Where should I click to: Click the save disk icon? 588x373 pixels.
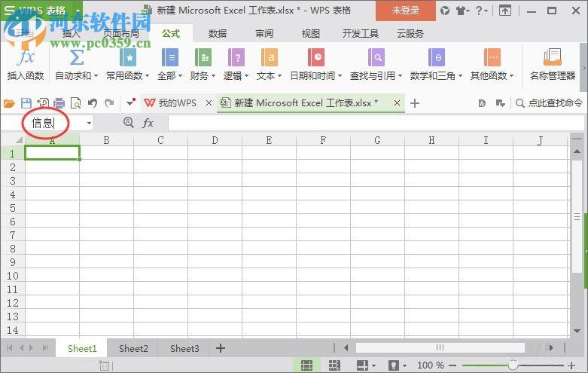[26, 102]
